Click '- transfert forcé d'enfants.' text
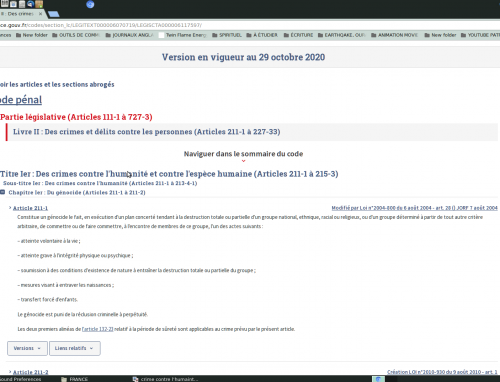Screen dimensions: 500x382 (48, 300)
